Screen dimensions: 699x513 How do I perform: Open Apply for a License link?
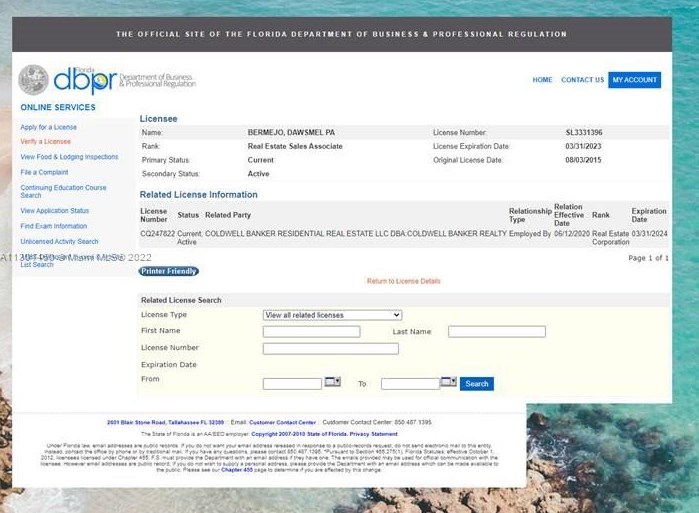point(48,127)
